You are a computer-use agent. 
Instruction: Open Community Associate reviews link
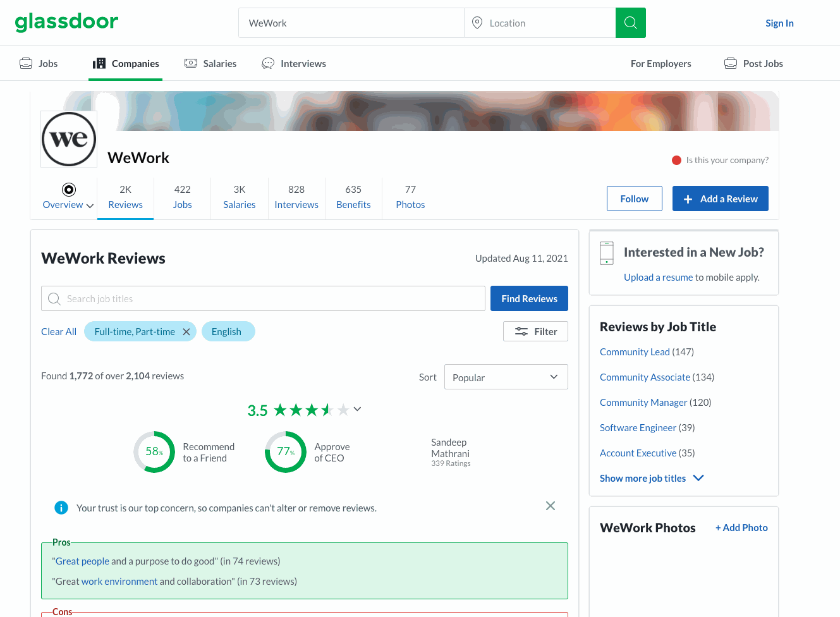[x=645, y=377]
